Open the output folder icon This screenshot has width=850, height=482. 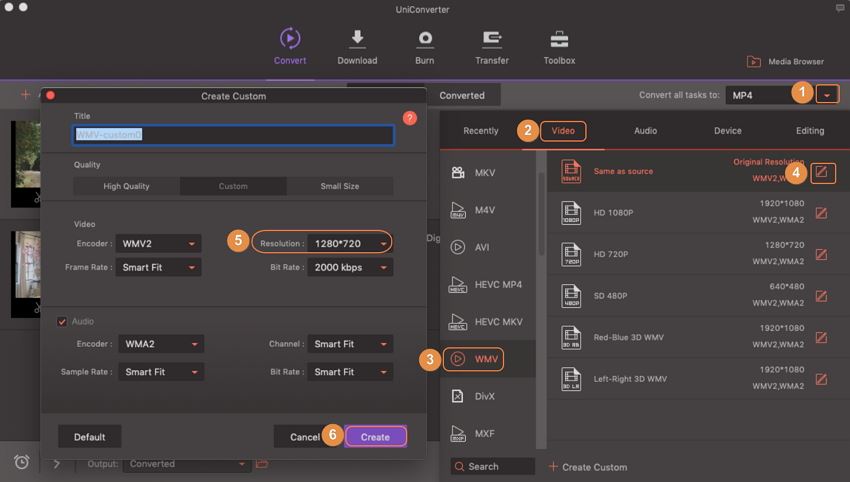[262, 464]
